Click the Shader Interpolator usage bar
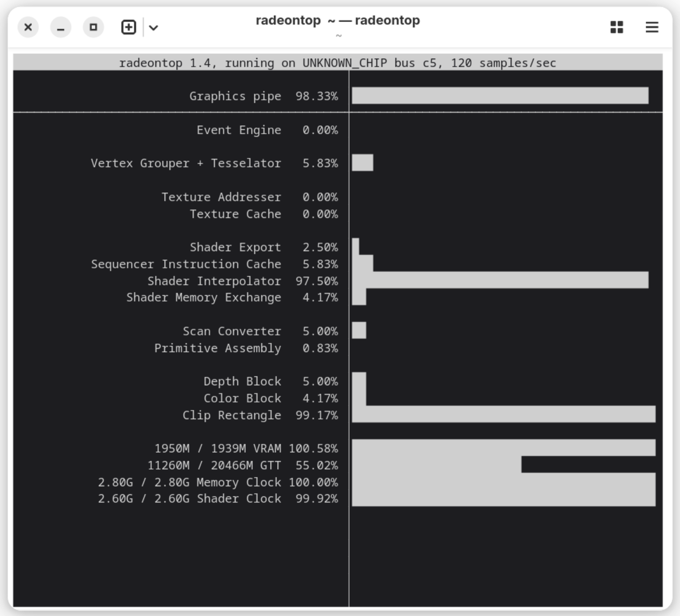680x616 pixels. click(500, 280)
